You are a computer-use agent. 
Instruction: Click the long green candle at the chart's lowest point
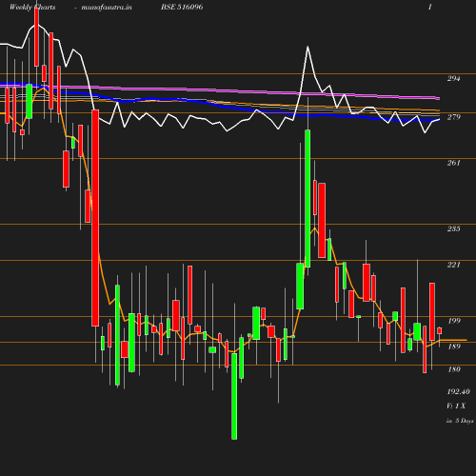pos(234,396)
